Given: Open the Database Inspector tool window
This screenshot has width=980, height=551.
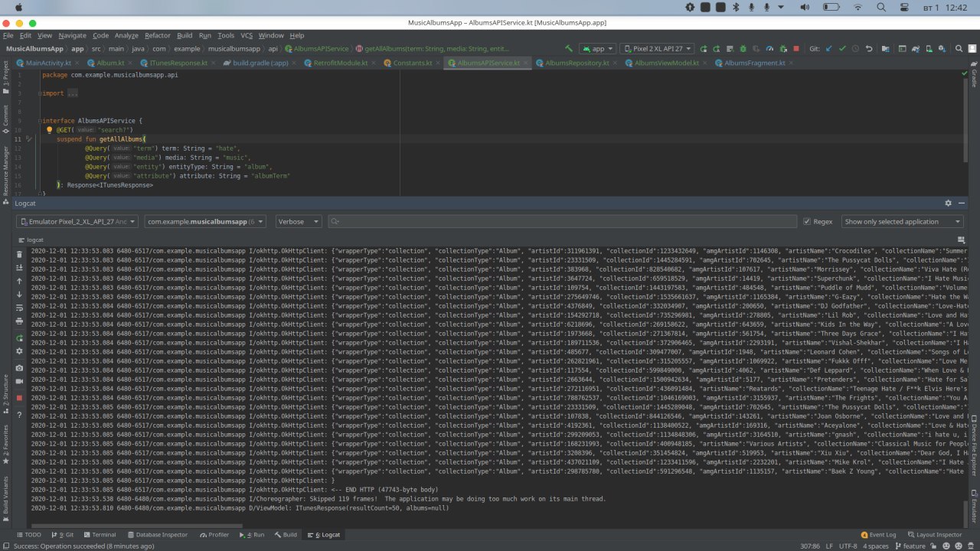Looking at the screenshot, I should click(157, 535).
